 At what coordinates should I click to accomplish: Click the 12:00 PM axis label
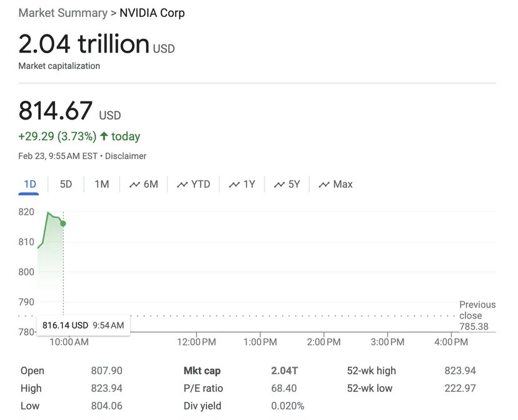click(x=197, y=342)
